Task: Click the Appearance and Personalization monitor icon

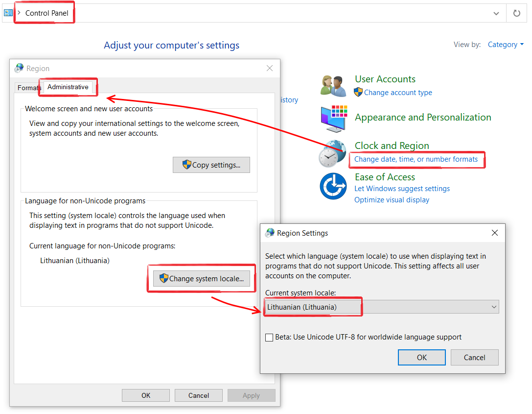Action: coord(334,118)
